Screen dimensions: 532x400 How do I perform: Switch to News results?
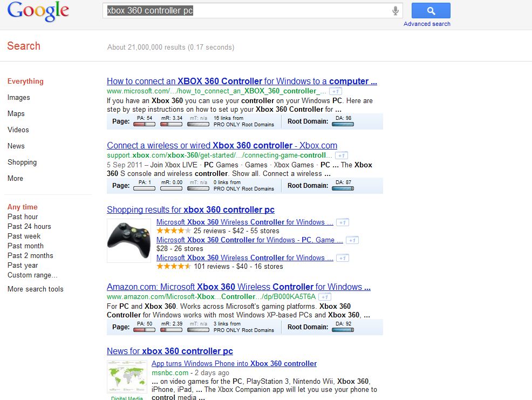[x=16, y=146]
